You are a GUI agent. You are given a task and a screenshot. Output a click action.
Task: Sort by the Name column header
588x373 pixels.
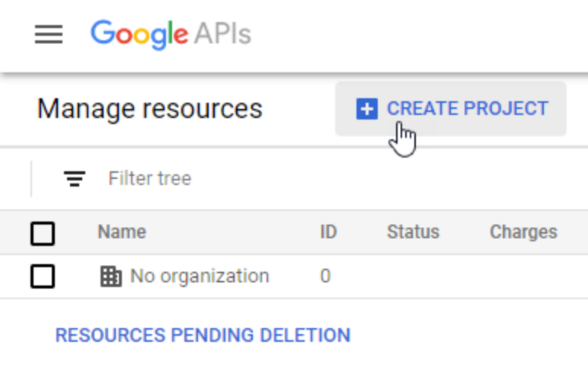pos(122,232)
